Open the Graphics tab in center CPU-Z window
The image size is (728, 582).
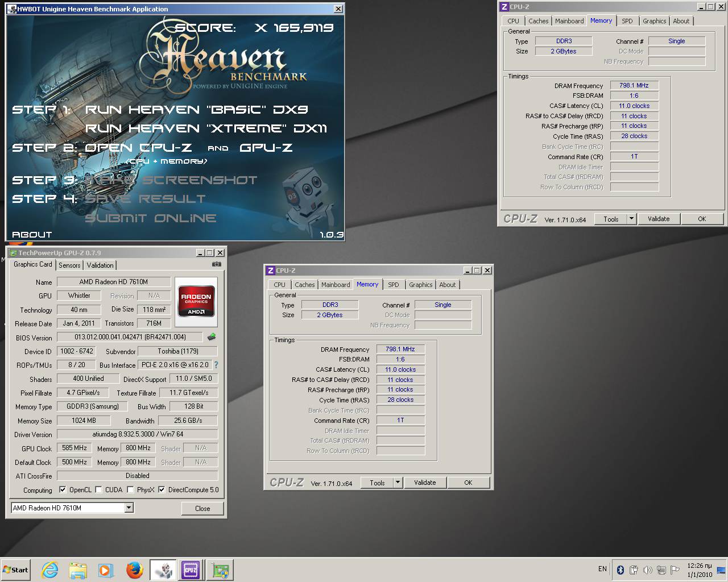click(x=421, y=285)
